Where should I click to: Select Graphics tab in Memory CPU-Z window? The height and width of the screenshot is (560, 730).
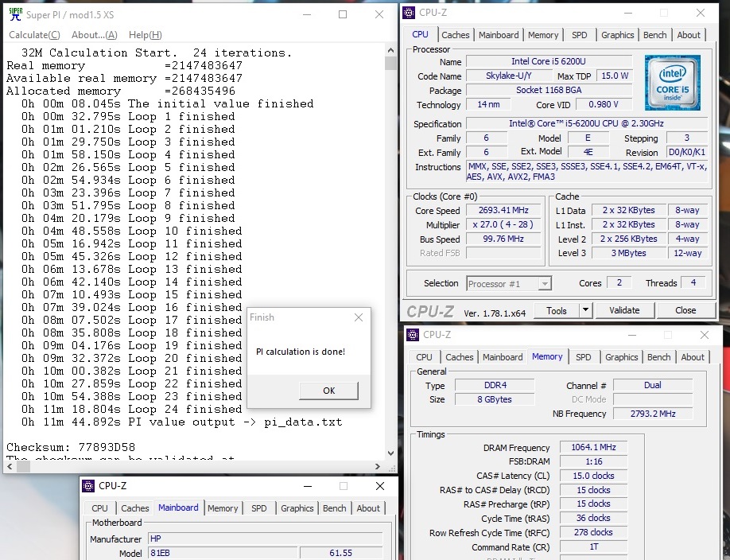click(622, 357)
